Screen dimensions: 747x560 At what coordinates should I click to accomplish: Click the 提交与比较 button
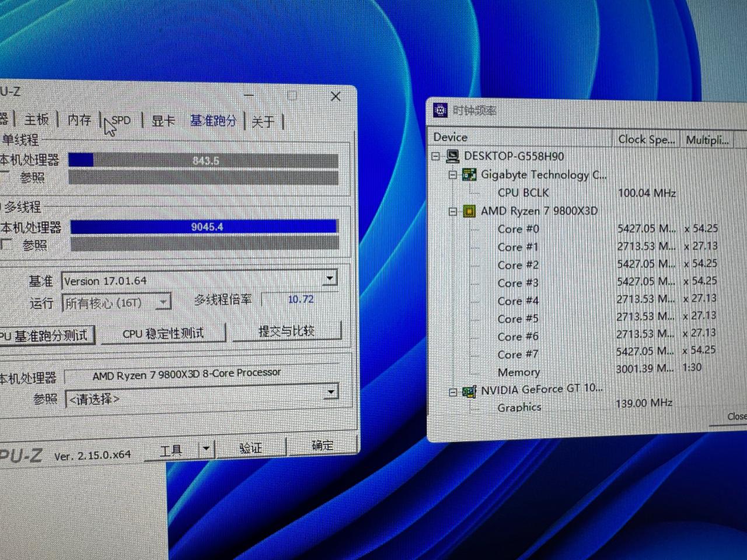coord(287,331)
